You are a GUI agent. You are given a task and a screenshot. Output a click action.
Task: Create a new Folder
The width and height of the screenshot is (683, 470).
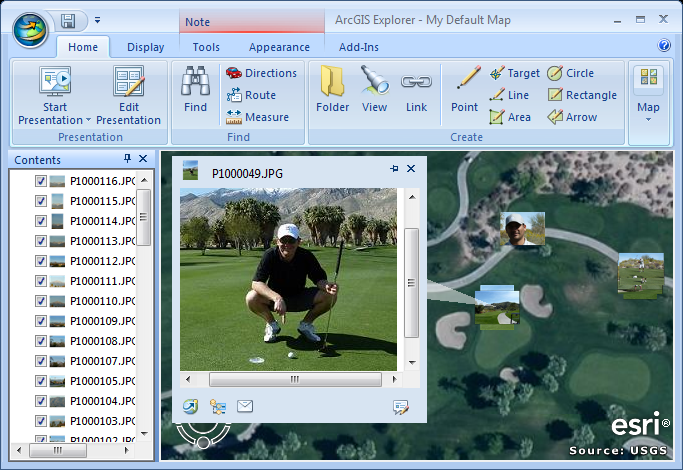click(332, 89)
